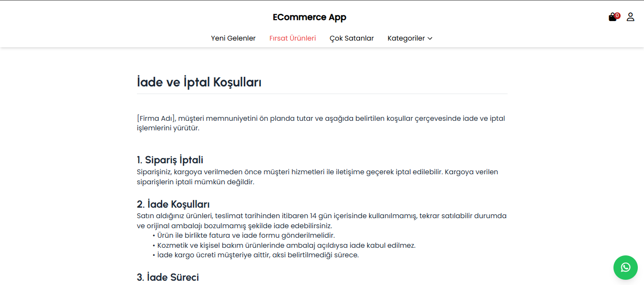Select the Çok Satanlar nav item
Screen dimensions: 644x285
pyautogui.click(x=352, y=38)
